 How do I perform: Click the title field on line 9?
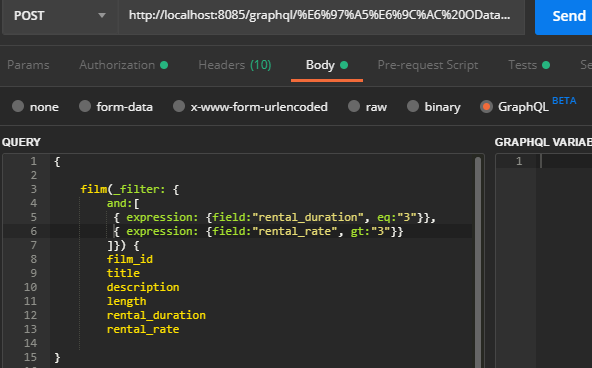point(123,273)
